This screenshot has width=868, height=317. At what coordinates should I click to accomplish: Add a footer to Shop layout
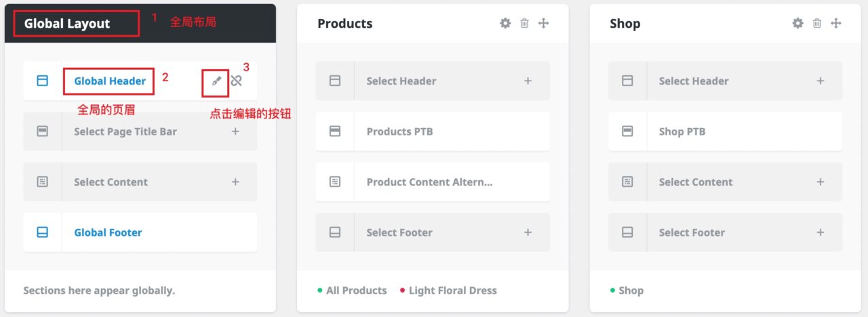point(820,232)
